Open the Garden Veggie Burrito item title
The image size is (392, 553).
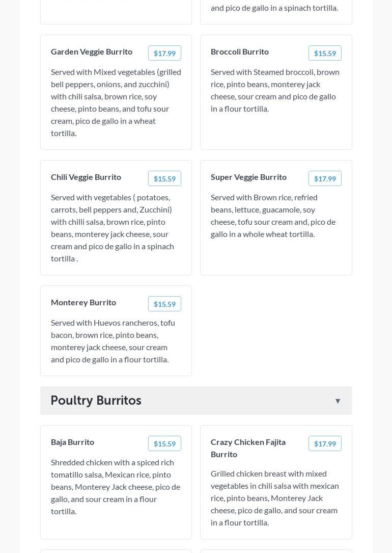[x=92, y=52]
